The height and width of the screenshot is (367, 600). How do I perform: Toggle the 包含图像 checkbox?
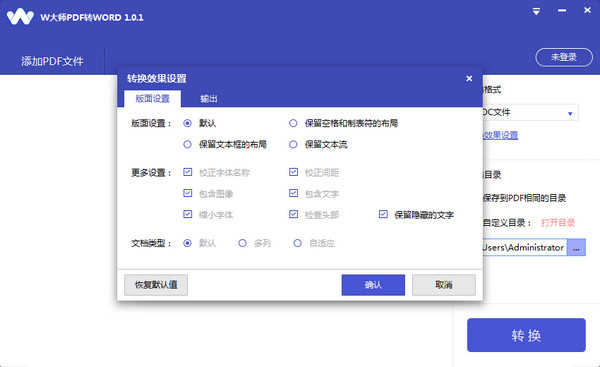tap(188, 193)
